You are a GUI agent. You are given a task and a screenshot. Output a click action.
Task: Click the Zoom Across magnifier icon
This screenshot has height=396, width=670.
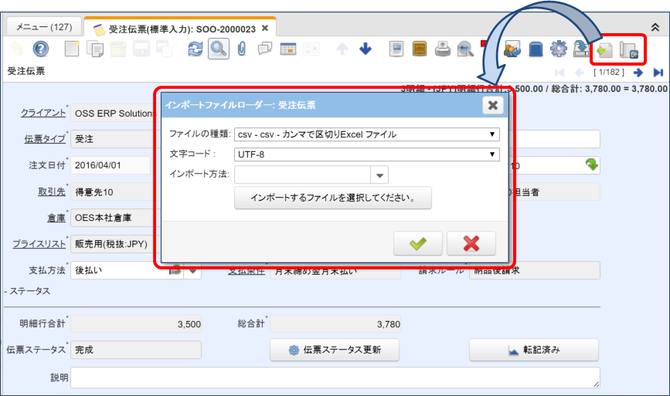coord(465,49)
